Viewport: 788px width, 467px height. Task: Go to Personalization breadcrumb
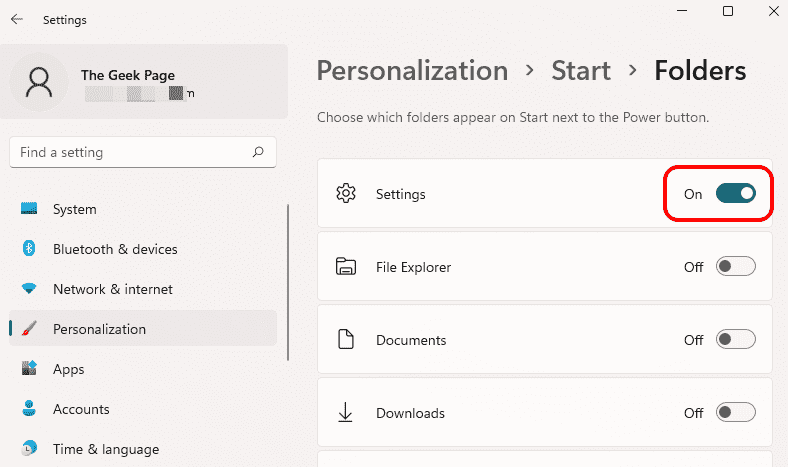coord(412,71)
